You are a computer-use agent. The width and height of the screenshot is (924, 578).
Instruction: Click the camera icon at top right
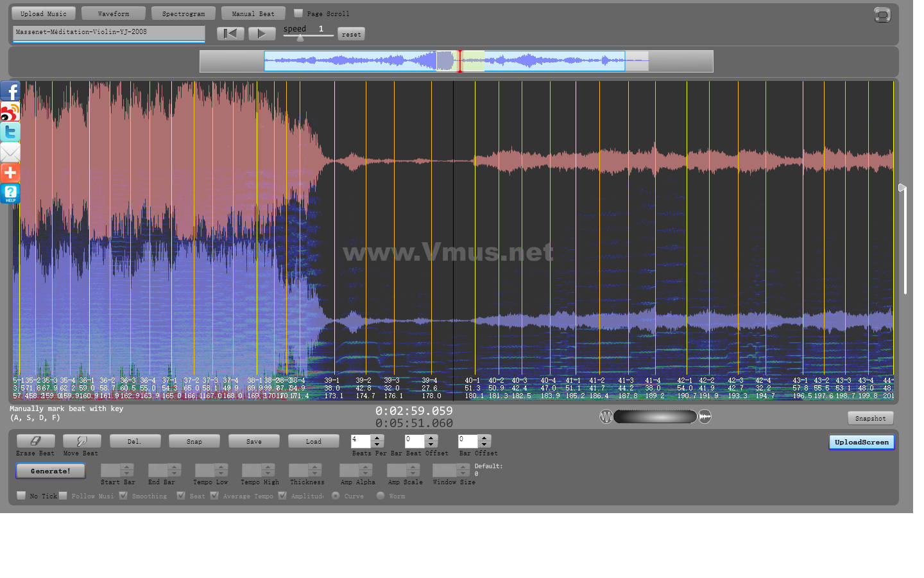tap(882, 15)
